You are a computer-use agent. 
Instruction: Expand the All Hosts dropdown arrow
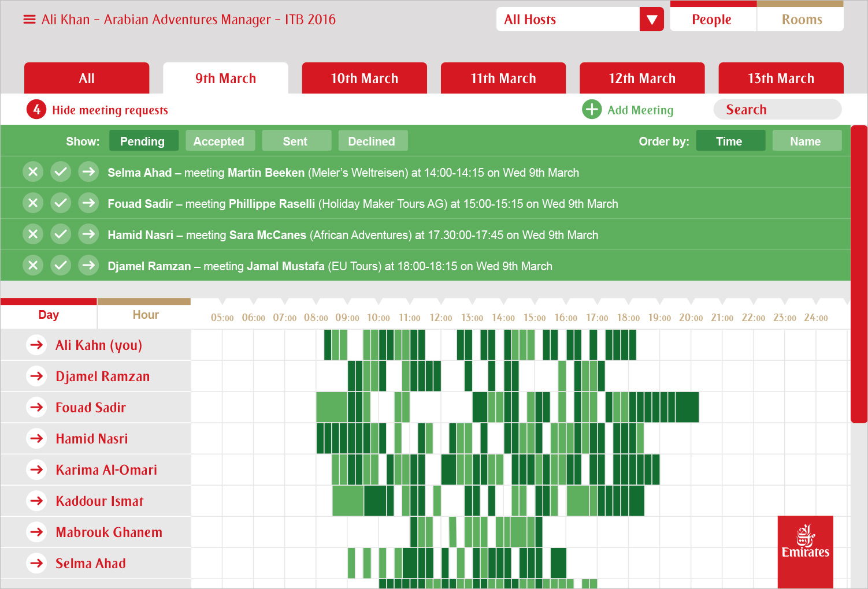click(652, 20)
